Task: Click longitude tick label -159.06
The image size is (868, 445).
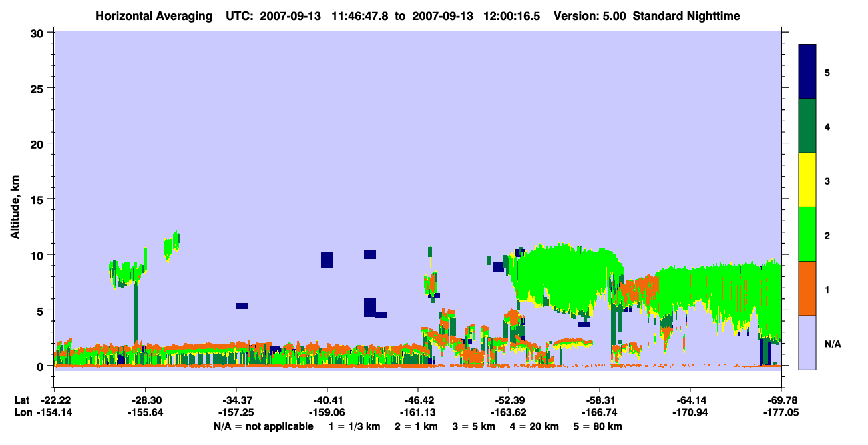Action: [x=327, y=412]
